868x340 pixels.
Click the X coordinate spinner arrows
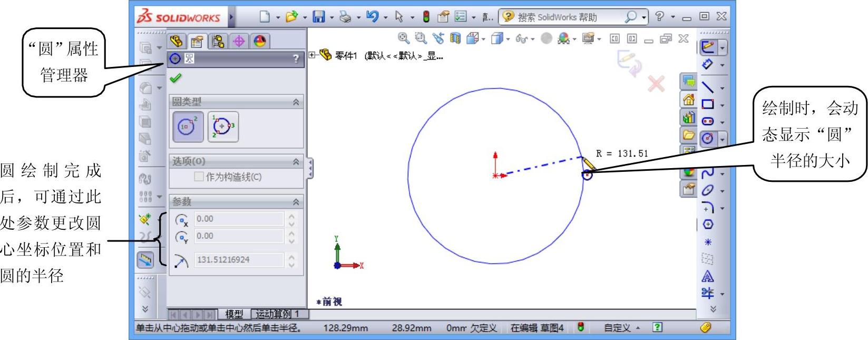(x=291, y=219)
